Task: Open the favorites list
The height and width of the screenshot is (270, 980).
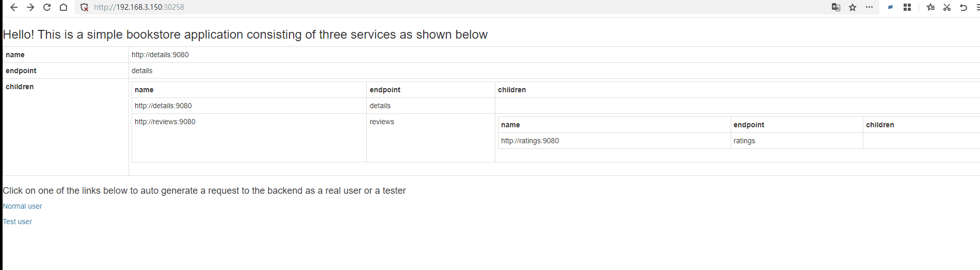Action: pos(930,7)
